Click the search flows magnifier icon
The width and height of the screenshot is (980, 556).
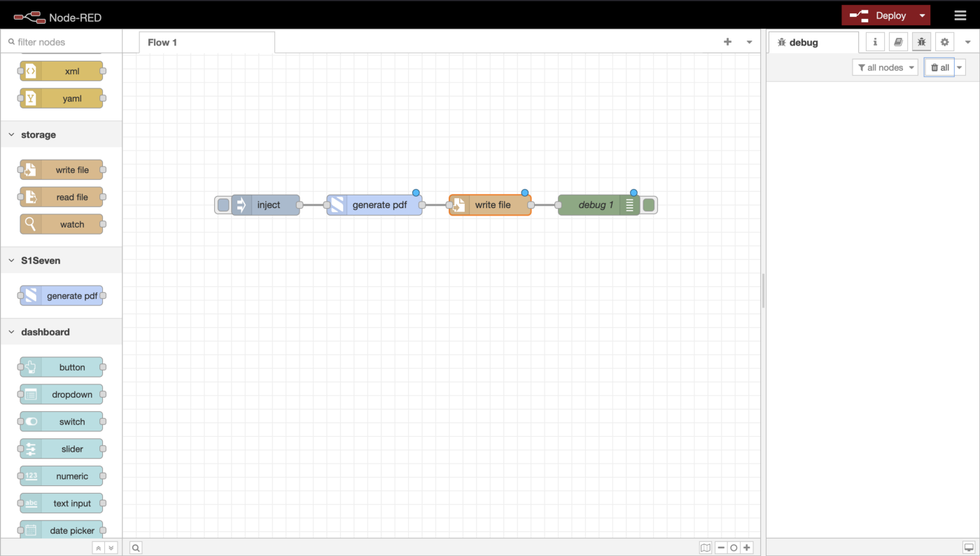pos(136,548)
